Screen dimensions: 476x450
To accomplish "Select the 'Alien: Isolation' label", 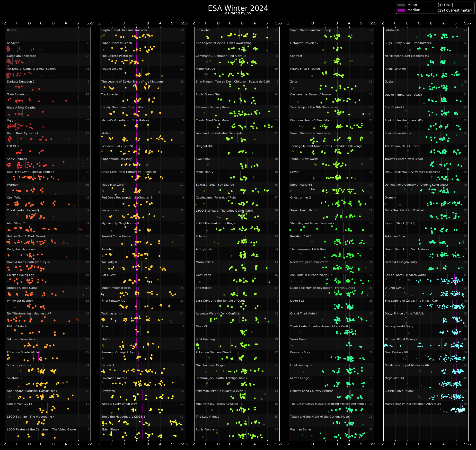I will [x=395, y=69].
